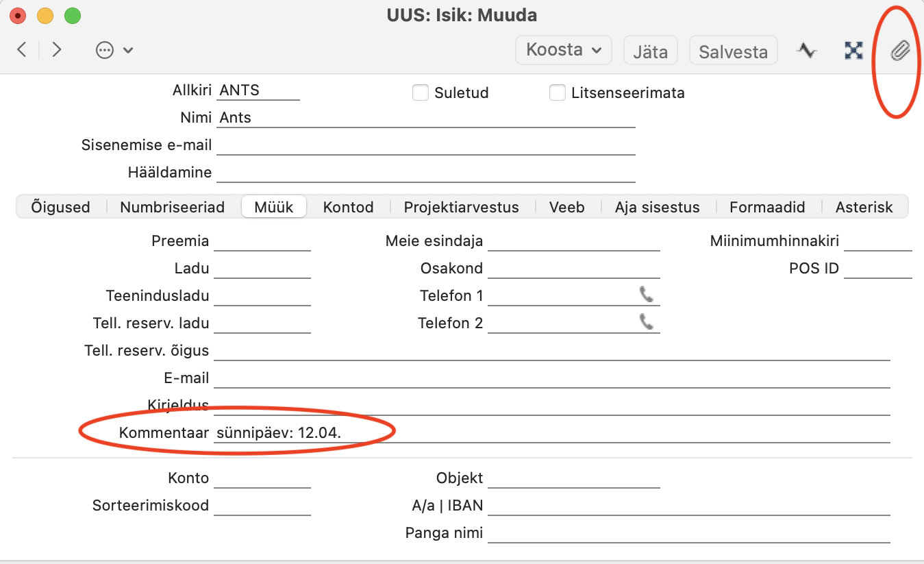Enable the Suletud checkbox

(421, 93)
